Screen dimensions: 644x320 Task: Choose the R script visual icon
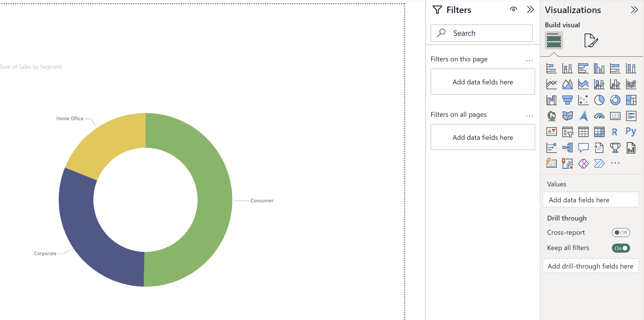(x=615, y=132)
